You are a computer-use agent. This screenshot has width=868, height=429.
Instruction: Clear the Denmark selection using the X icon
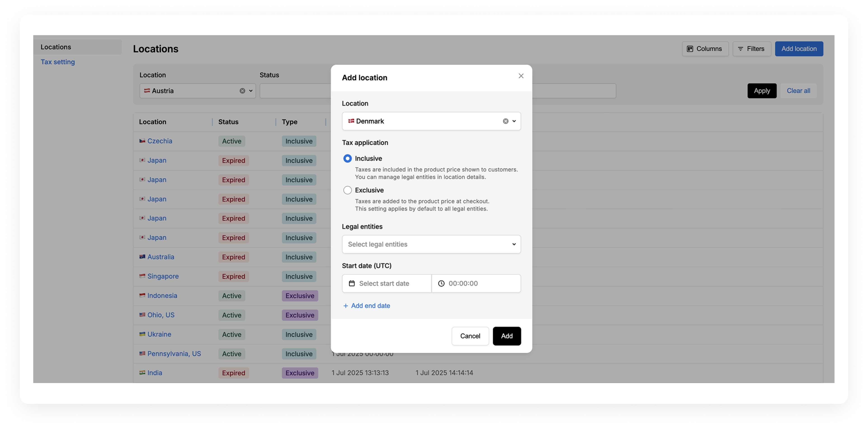click(x=505, y=121)
